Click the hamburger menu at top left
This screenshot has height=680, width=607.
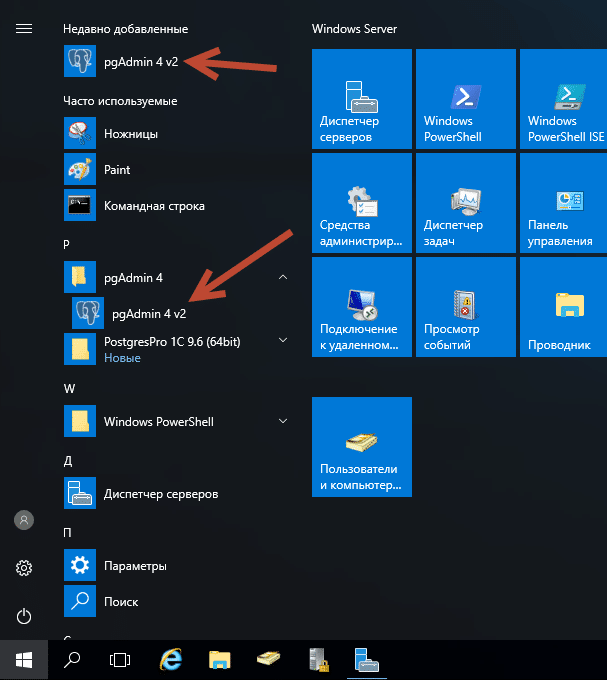pyautogui.click(x=24, y=29)
